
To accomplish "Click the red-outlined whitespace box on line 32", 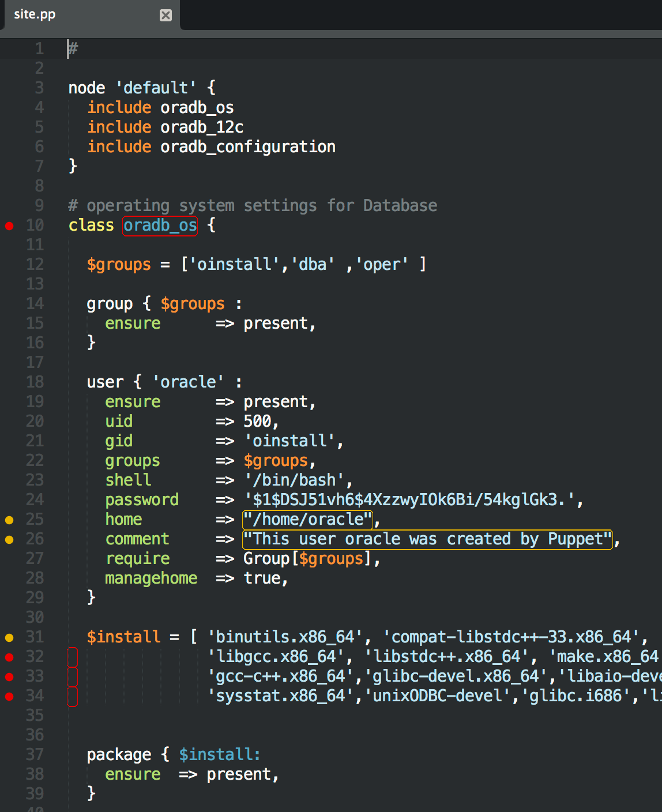I will pyautogui.click(x=73, y=657).
